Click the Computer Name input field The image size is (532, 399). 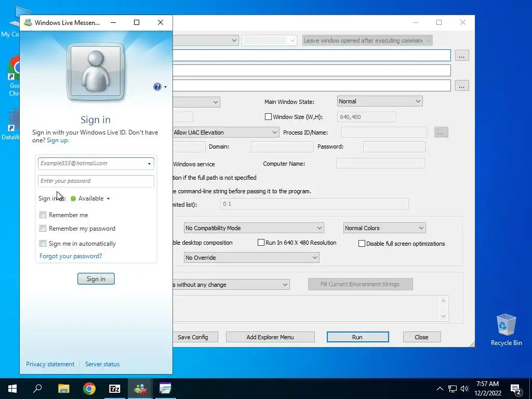380,163
